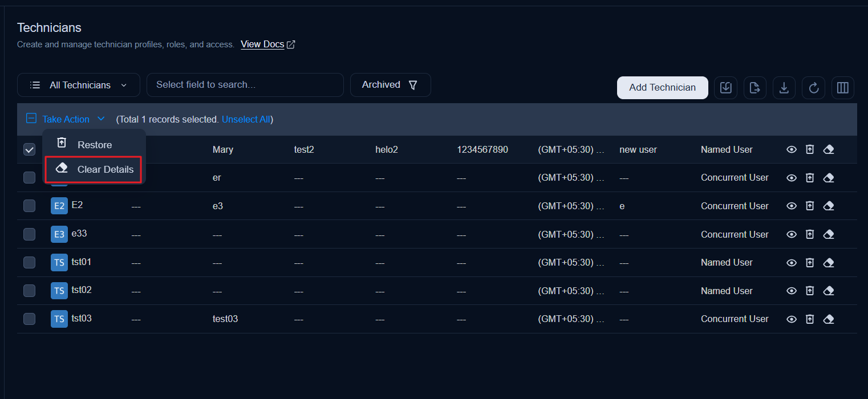Click the Add Technician button
Image resolution: width=868 pixels, height=399 pixels.
click(x=663, y=88)
